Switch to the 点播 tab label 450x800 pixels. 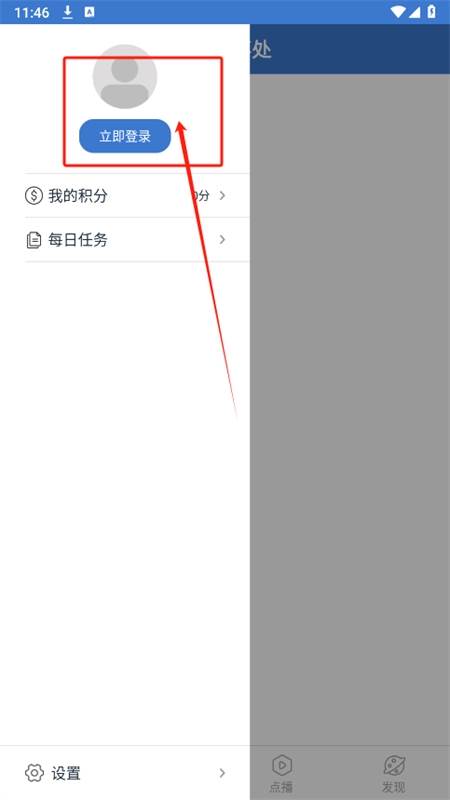tap(281, 787)
